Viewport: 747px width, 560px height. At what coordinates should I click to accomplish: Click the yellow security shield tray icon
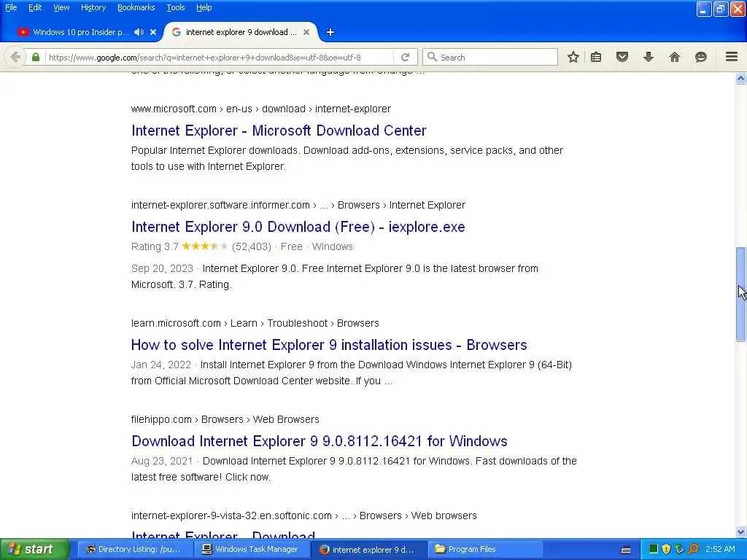(x=667, y=549)
